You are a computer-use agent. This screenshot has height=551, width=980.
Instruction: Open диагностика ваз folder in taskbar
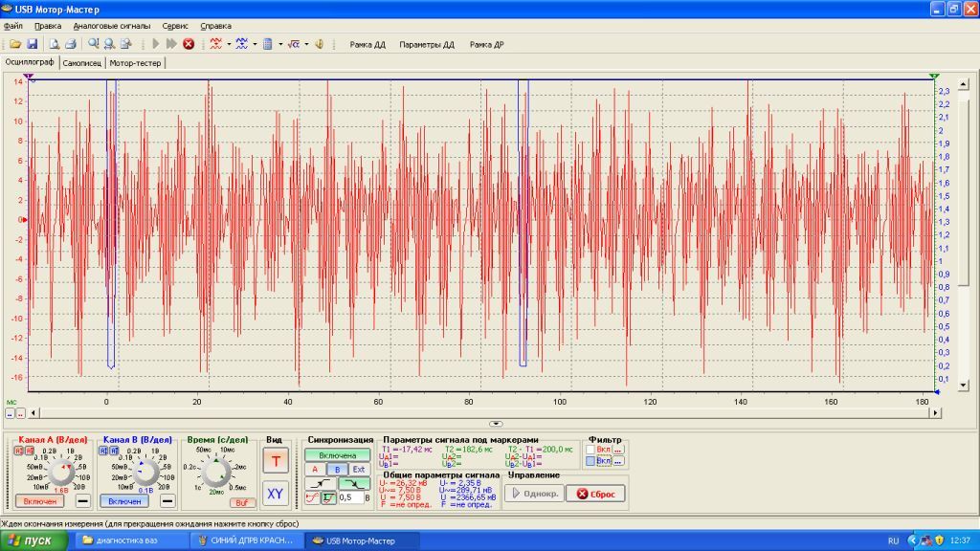coord(130,540)
